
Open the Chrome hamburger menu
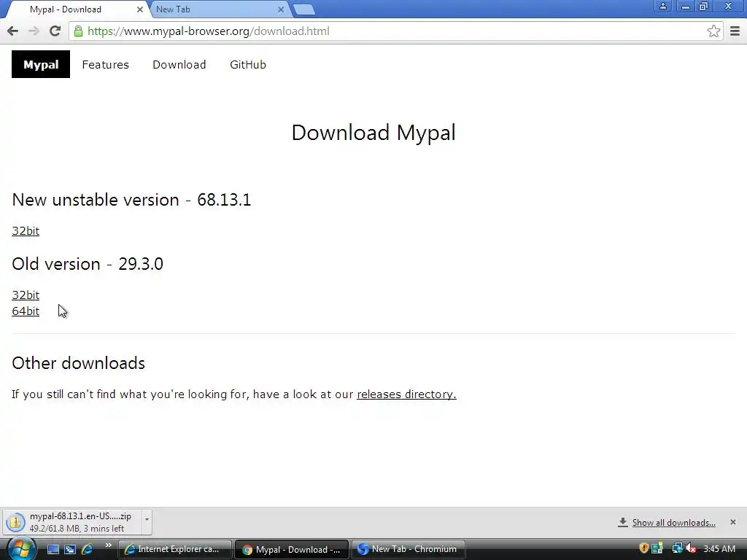pos(735,31)
